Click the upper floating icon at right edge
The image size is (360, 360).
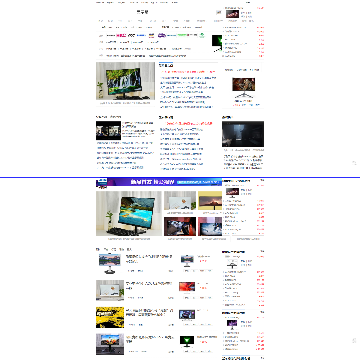click(x=354, y=163)
